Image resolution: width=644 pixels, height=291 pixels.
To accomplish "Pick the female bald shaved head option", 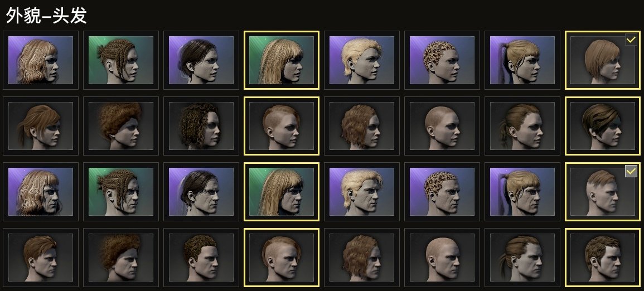I will tap(442, 125).
